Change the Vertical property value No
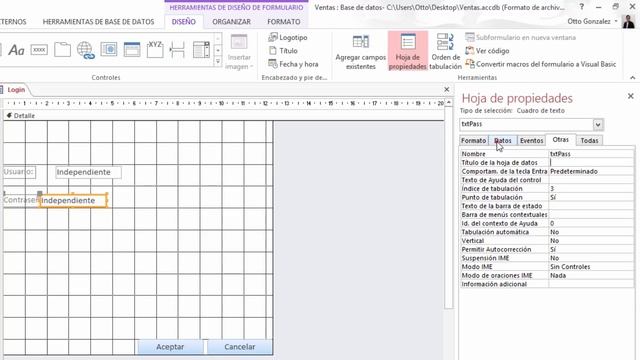This screenshot has height=360, width=640. 591,241
